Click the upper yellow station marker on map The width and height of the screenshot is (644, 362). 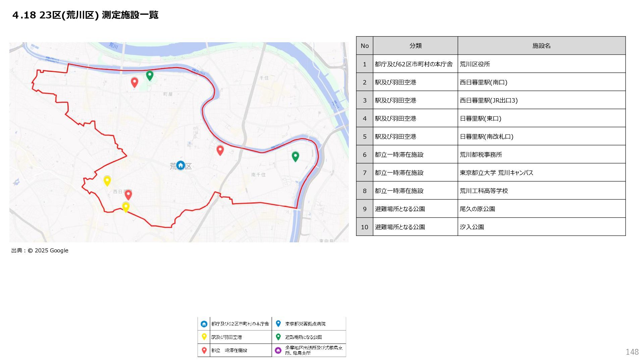coord(107,180)
